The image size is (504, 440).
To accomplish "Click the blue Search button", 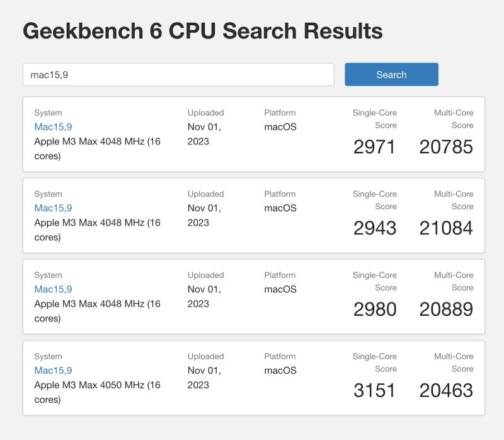I will (391, 74).
